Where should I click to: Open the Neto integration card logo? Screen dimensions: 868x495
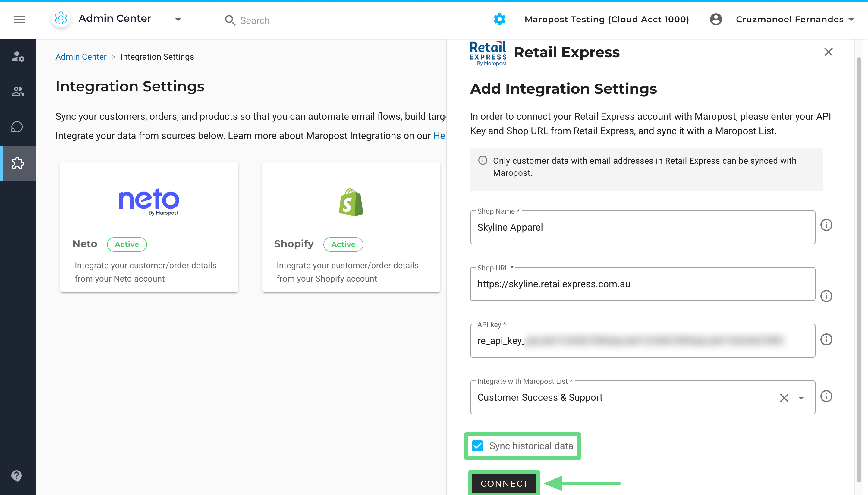pos(149,202)
